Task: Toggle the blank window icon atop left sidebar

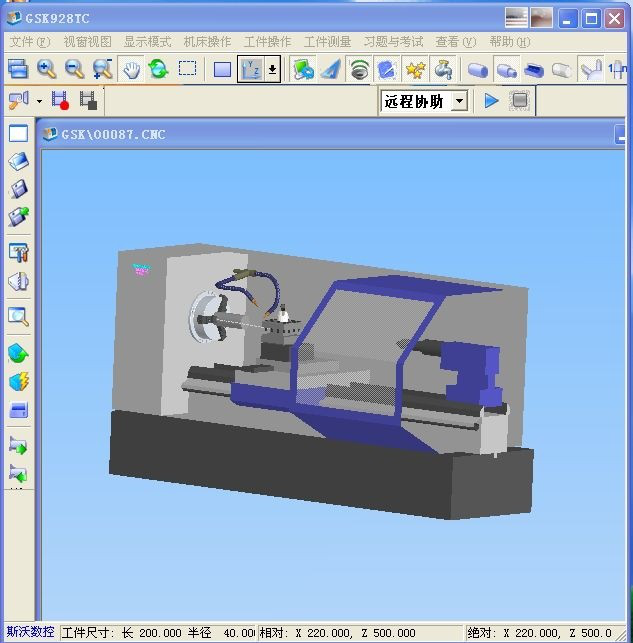Action: (18, 133)
